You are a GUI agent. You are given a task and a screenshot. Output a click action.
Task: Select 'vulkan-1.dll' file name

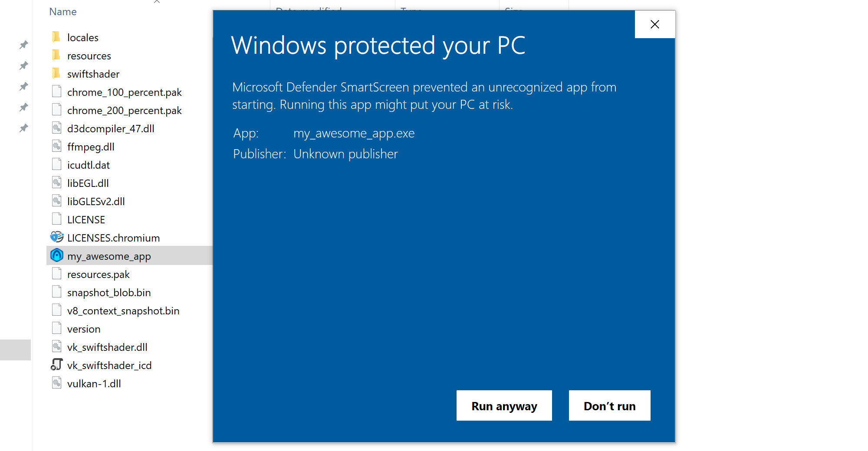tap(94, 384)
